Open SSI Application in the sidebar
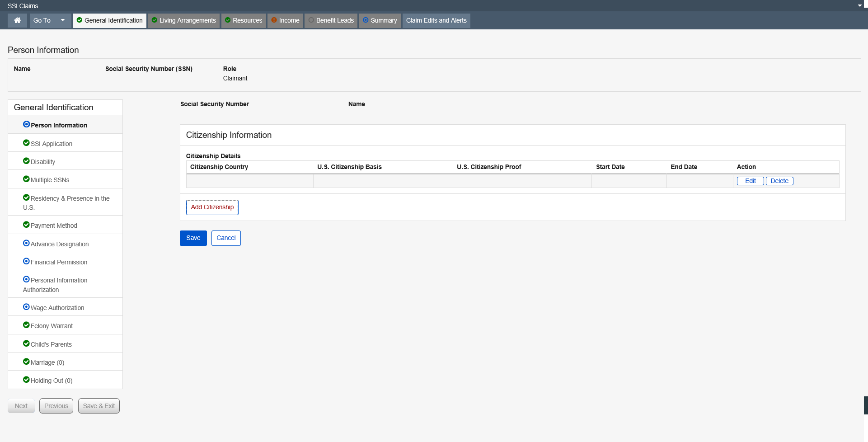The image size is (868, 442). click(51, 144)
